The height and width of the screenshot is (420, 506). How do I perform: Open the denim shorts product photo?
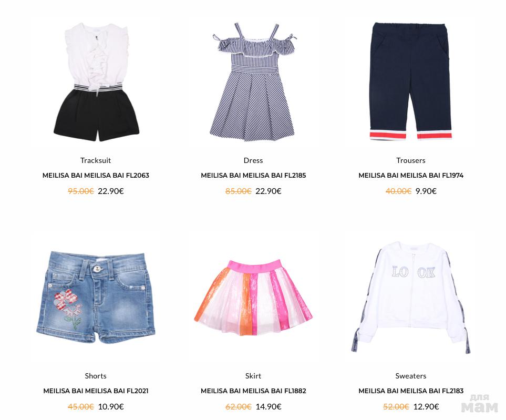tap(96, 298)
